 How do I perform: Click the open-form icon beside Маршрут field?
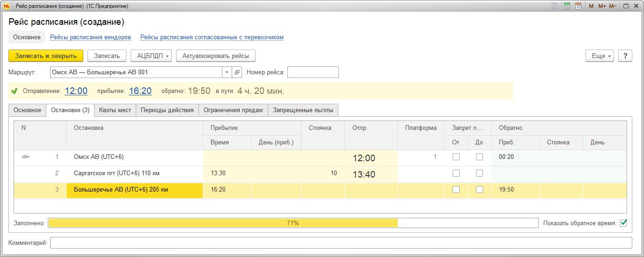(x=237, y=72)
